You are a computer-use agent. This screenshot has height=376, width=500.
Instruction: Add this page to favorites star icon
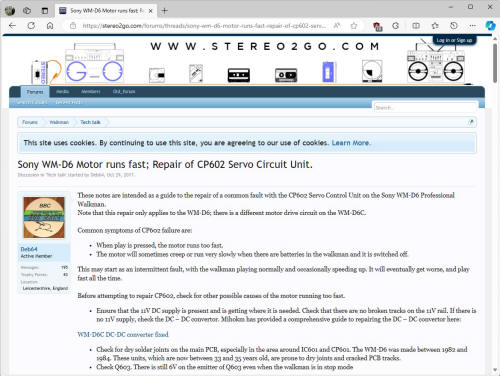point(354,26)
